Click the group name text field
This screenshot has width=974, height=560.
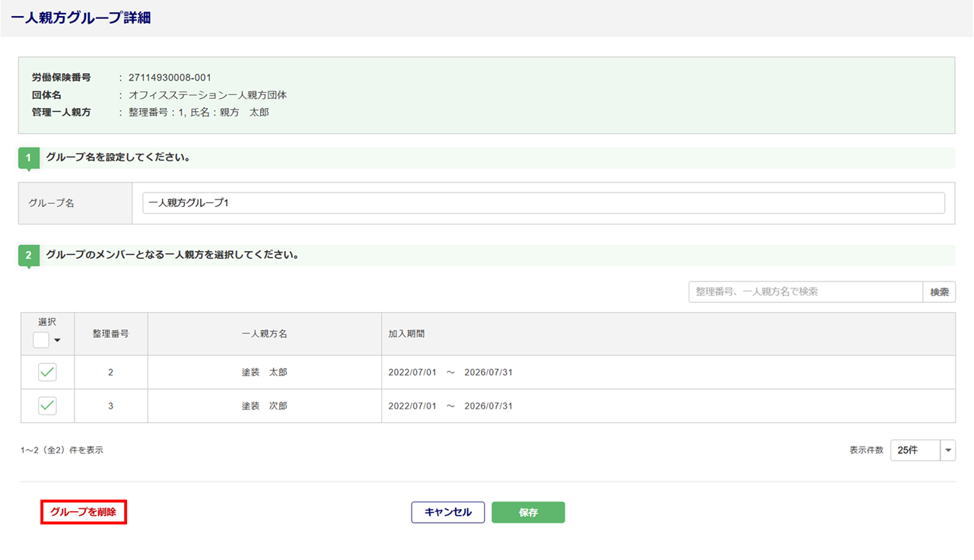[x=543, y=203]
